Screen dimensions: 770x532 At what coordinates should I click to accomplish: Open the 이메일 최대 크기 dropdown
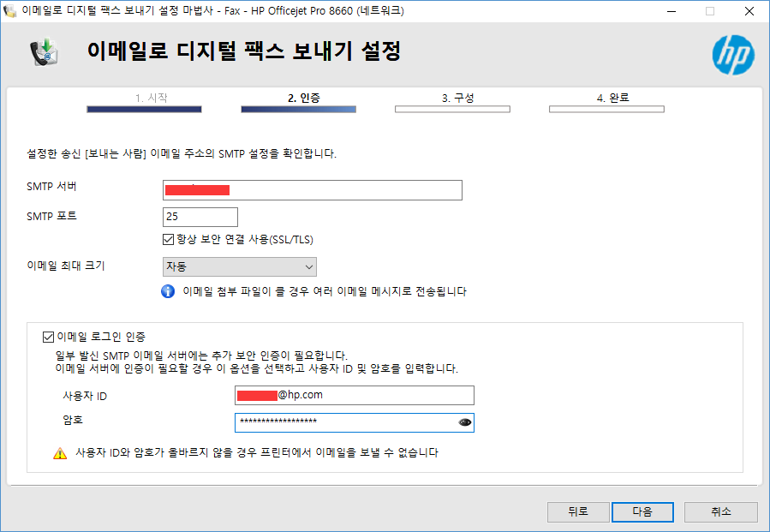pyautogui.click(x=240, y=266)
